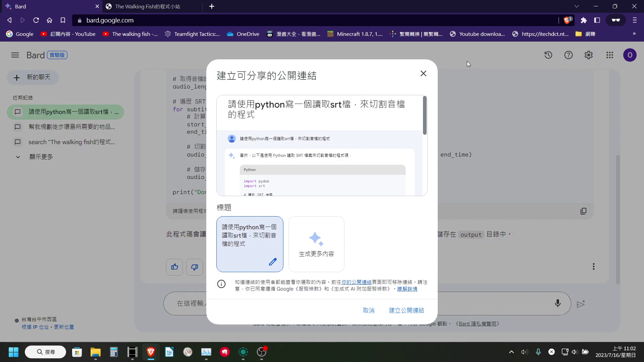This screenshot has width=644, height=362.
Task: Click the microphone voice input icon
Action: 557,303
